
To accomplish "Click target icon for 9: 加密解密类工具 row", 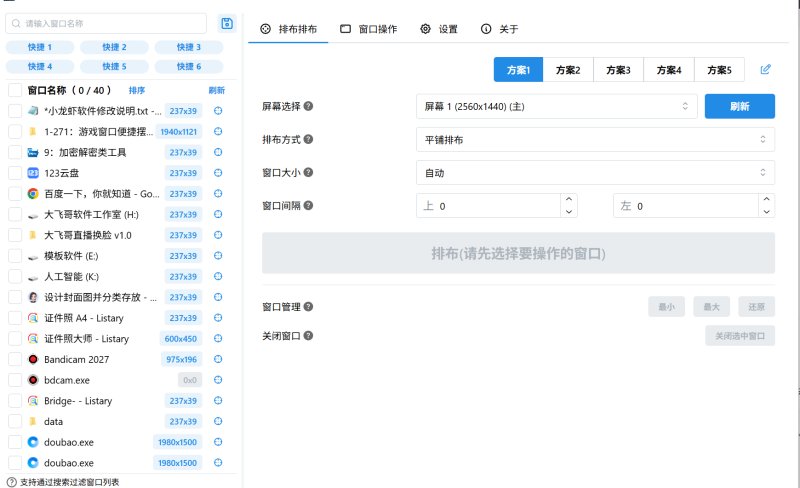I will pyautogui.click(x=218, y=152).
